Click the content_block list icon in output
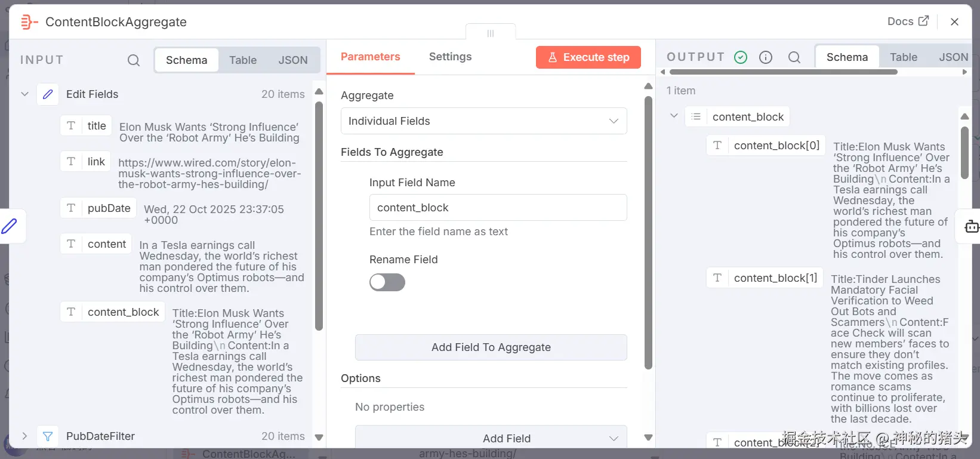This screenshot has height=459, width=980. 696,117
